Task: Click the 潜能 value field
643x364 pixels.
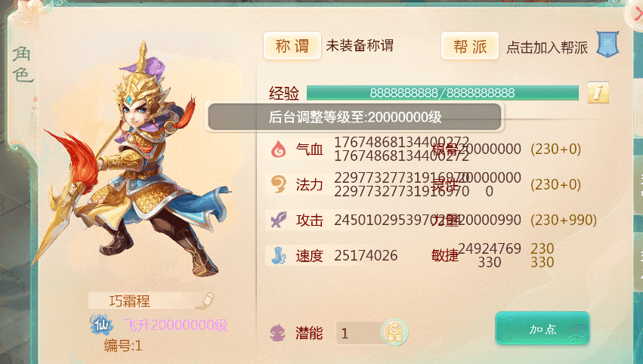Action: [x=360, y=333]
